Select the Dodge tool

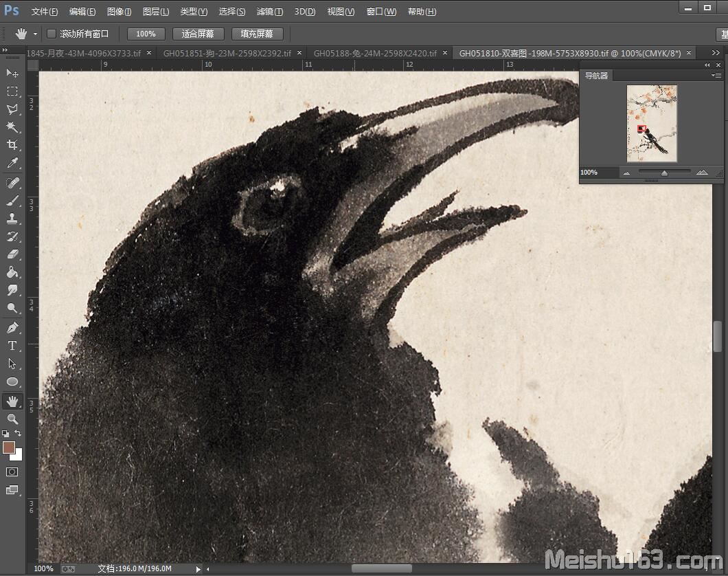coord(12,308)
